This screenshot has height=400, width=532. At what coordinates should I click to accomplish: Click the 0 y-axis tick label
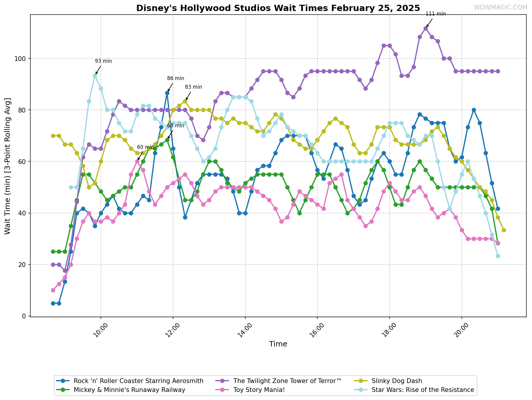[x=25, y=316]
